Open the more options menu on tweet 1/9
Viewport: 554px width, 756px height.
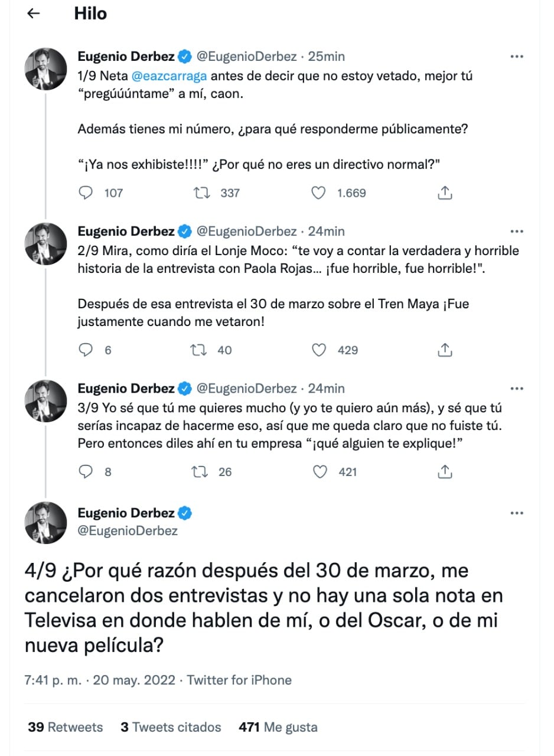coord(517,56)
